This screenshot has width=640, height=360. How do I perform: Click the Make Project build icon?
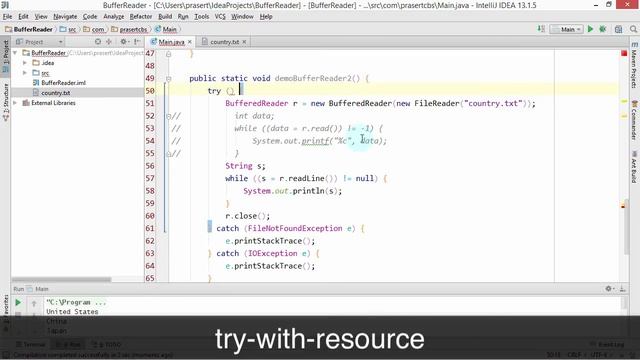541,29
